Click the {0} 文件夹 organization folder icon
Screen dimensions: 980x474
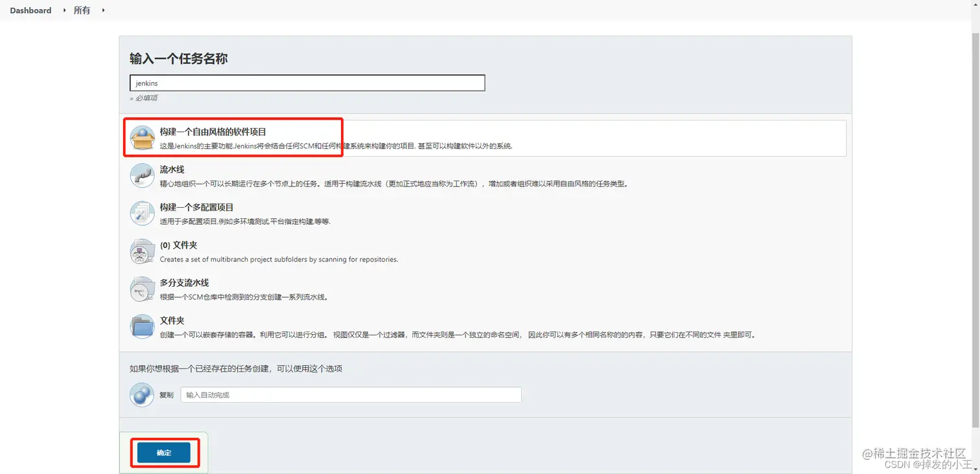142,251
